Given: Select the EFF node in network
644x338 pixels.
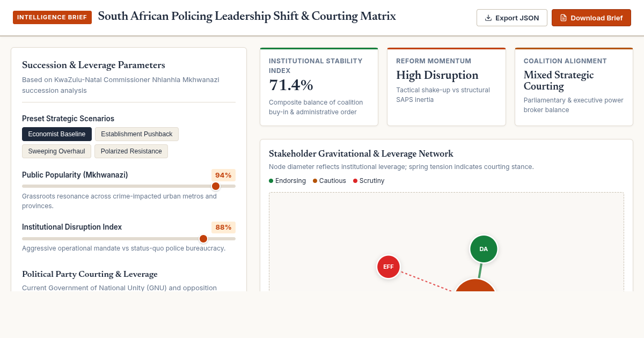Looking at the screenshot, I should tap(389, 267).
